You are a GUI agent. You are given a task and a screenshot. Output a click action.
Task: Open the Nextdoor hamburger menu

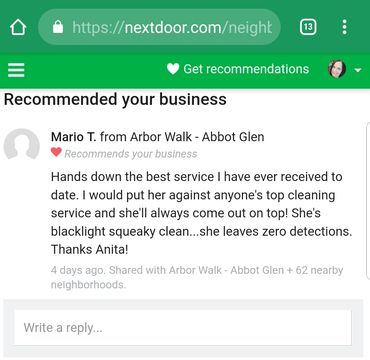click(x=16, y=70)
